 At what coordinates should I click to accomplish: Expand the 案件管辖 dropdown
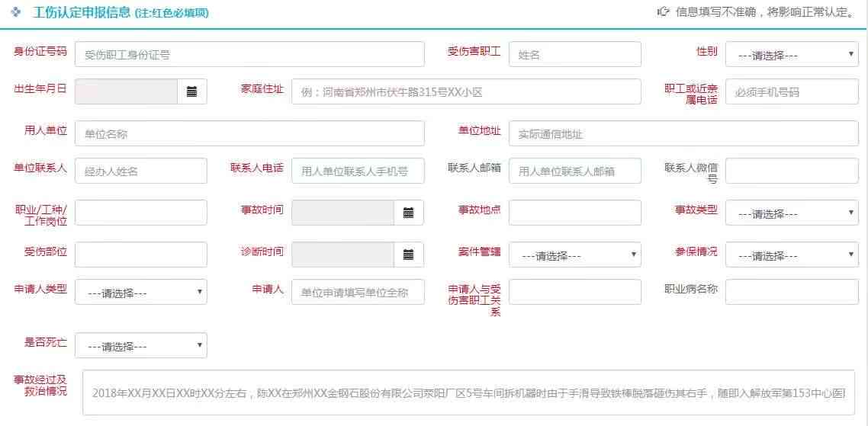[x=575, y=255]
